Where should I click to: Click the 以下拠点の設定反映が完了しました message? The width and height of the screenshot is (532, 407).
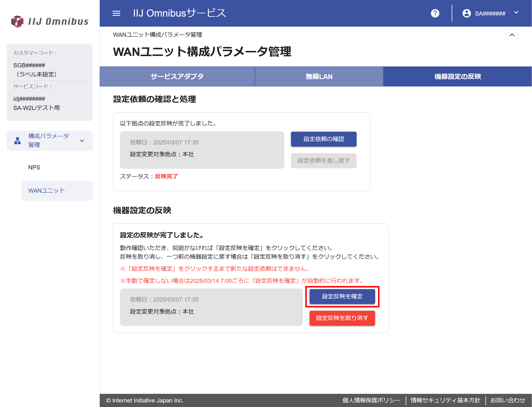click(168, 123)
